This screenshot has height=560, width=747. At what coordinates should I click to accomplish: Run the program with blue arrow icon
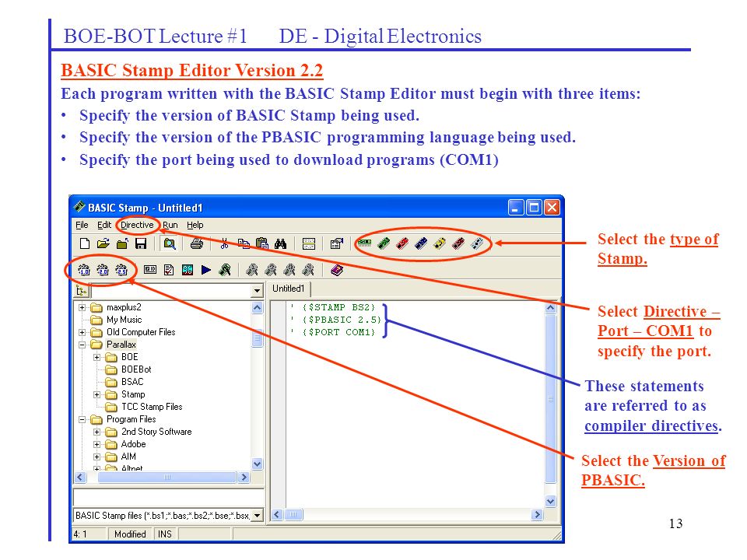[205, 271]
